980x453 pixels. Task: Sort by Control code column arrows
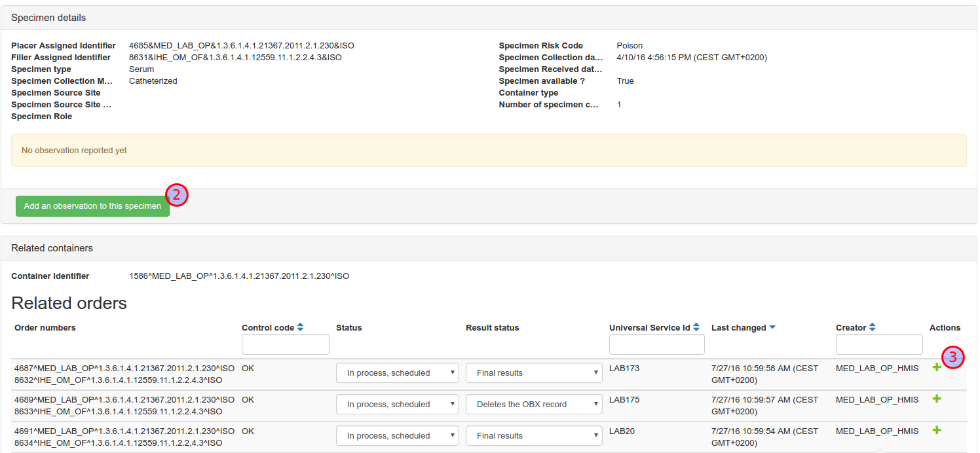pyautogui.click(x=300, y=327)
